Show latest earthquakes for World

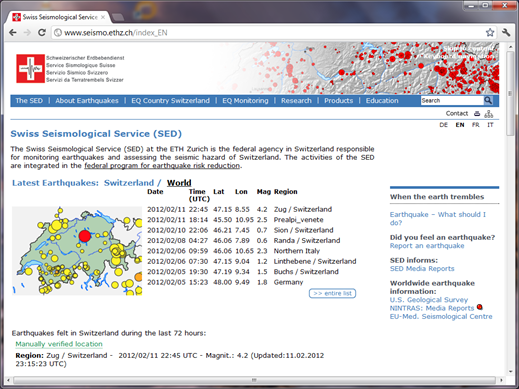179,183
